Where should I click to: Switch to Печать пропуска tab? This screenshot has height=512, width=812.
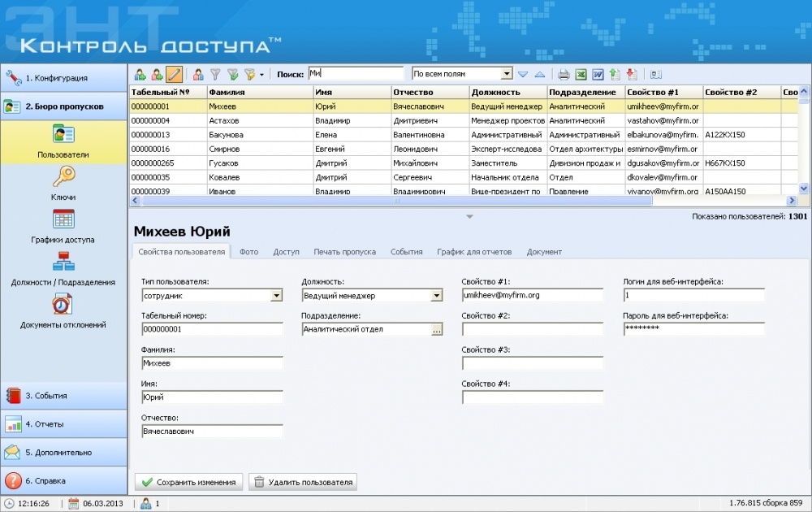click(x=345, y=252)
